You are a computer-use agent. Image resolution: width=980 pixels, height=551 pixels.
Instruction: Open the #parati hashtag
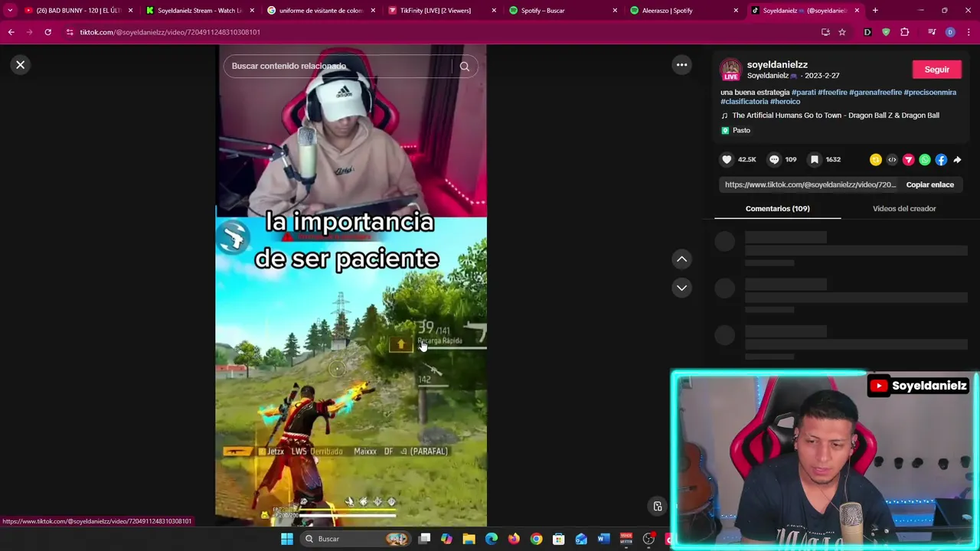click(x=804, y=93)
